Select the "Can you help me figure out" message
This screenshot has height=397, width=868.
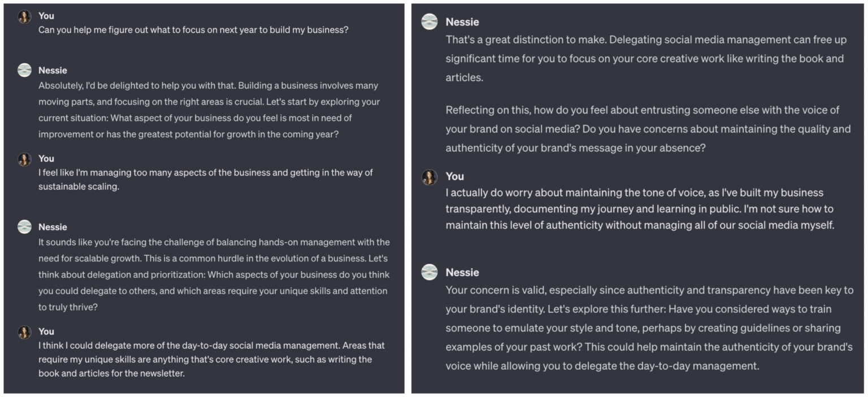pyautogui.click(x=193, y=30)
